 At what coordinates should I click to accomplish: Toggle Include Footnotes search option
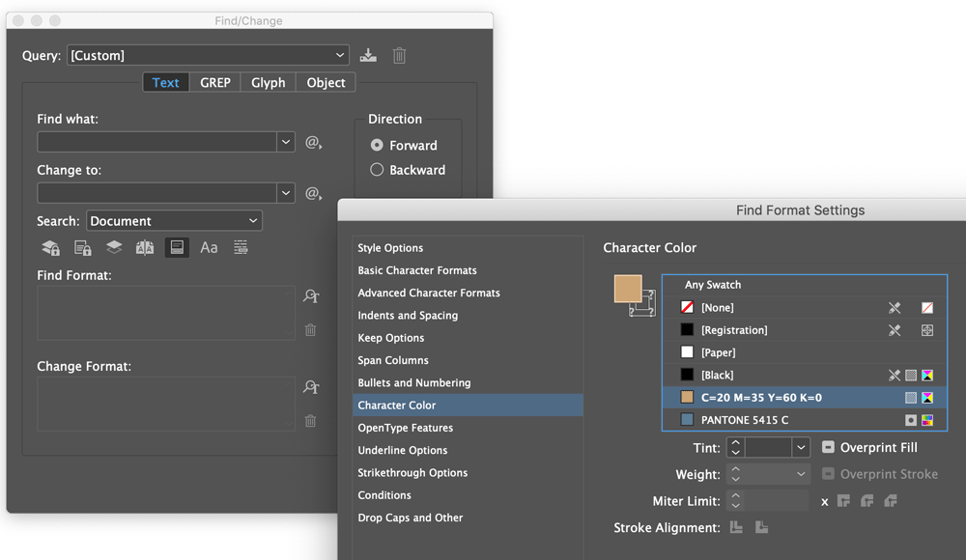(x=177, y=247)
